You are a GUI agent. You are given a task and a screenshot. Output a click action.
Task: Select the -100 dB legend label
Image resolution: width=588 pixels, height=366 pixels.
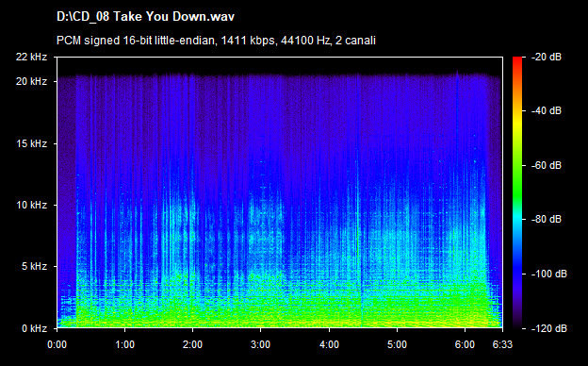549,274
